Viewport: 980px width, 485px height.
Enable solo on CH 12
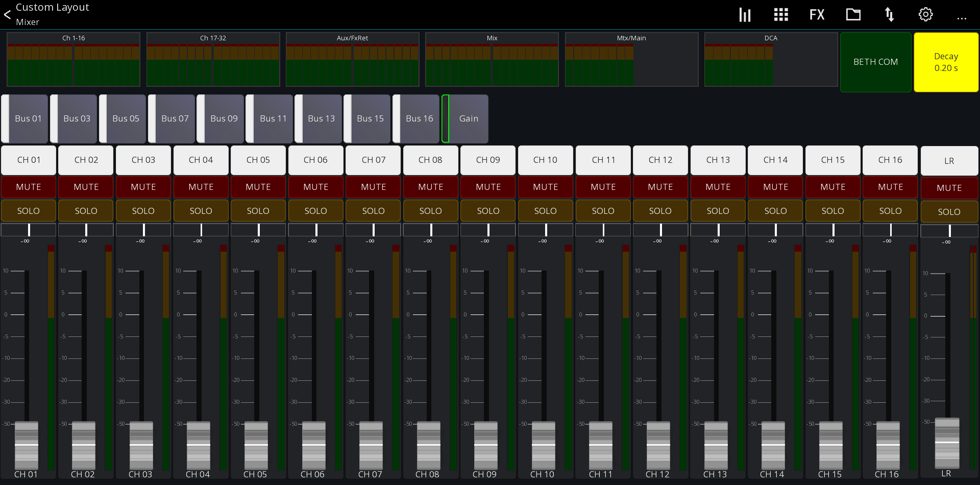tap(660, 210)
